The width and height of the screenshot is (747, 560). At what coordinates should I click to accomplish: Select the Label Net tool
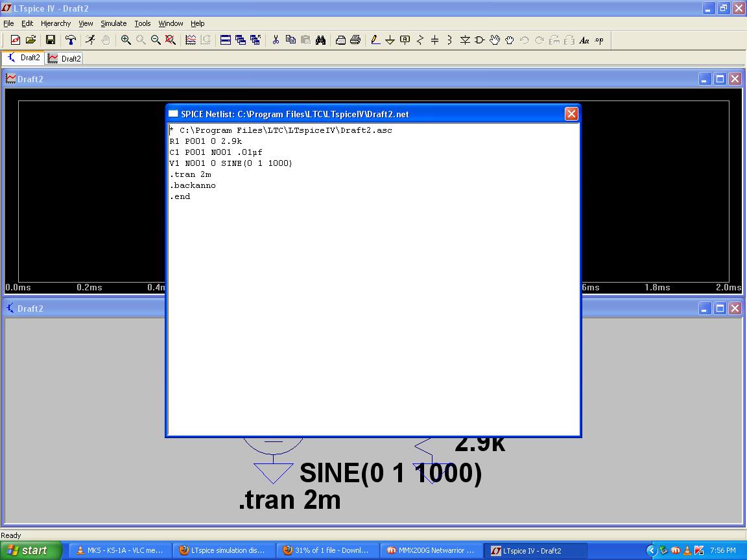pos(405,40)
